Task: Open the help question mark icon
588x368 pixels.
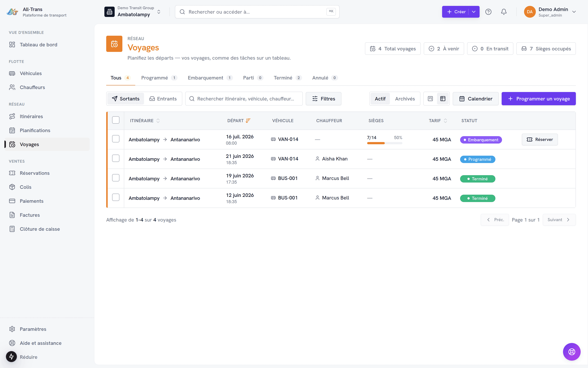Action: (488, 12)
